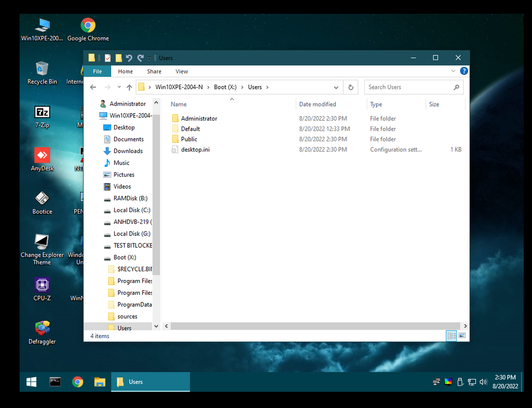Select the desktop.ini file

click(195, 149)
